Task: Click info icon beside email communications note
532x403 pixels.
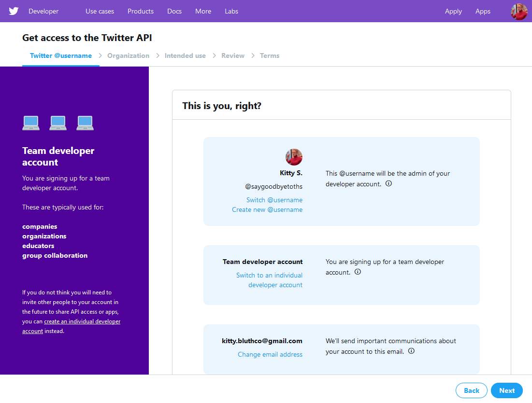Action: click(x=411, y=351)
